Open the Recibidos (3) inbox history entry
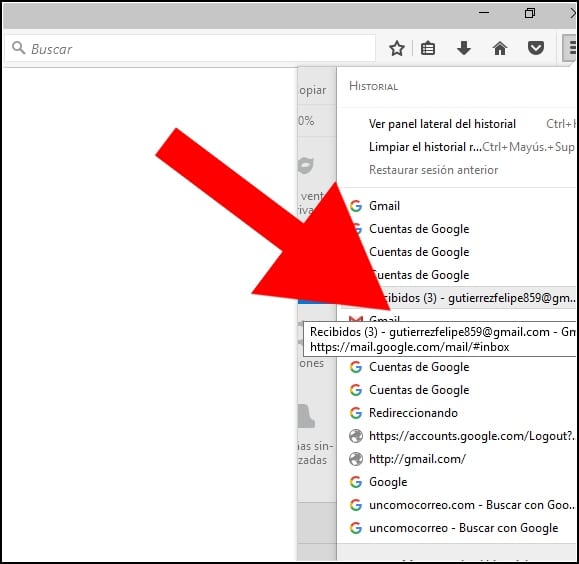This screenshot has width=579, height=564. click(458, 298)
